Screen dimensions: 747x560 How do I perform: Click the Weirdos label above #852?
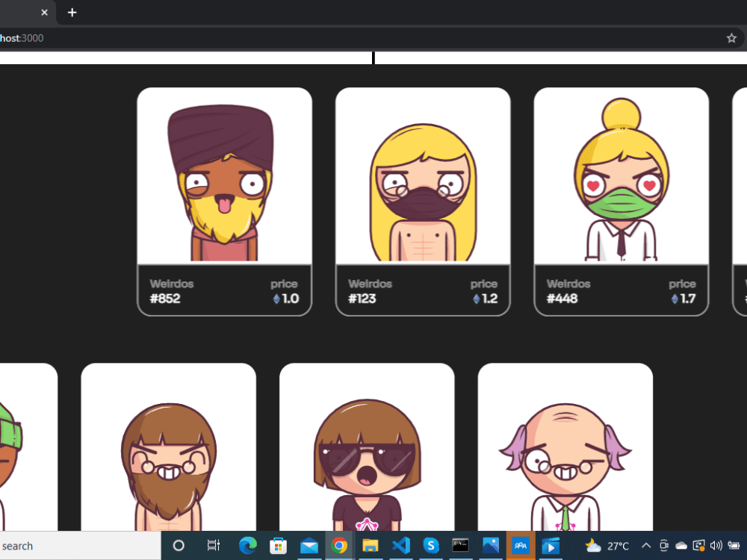(x=172, y=284)
